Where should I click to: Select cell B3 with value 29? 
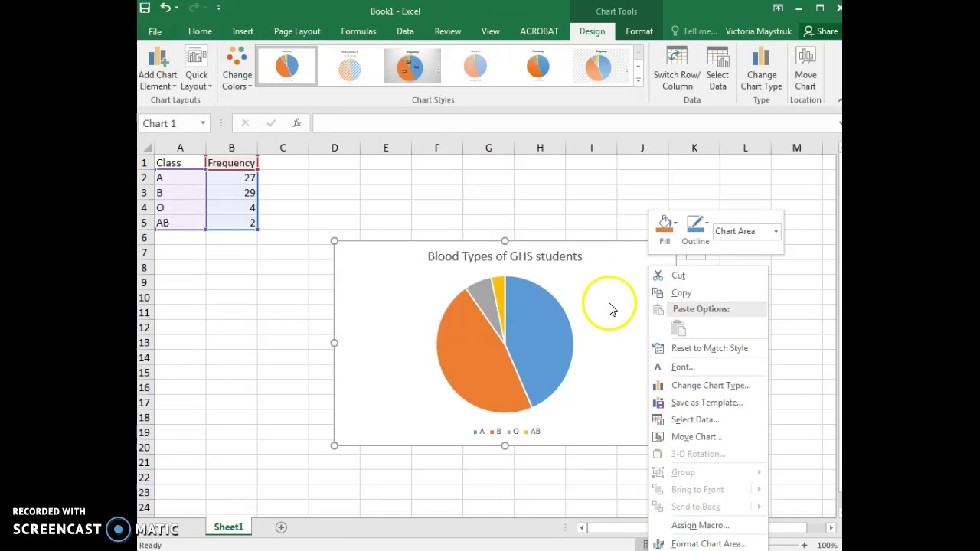pyautogui.click(x=231, y=193)
